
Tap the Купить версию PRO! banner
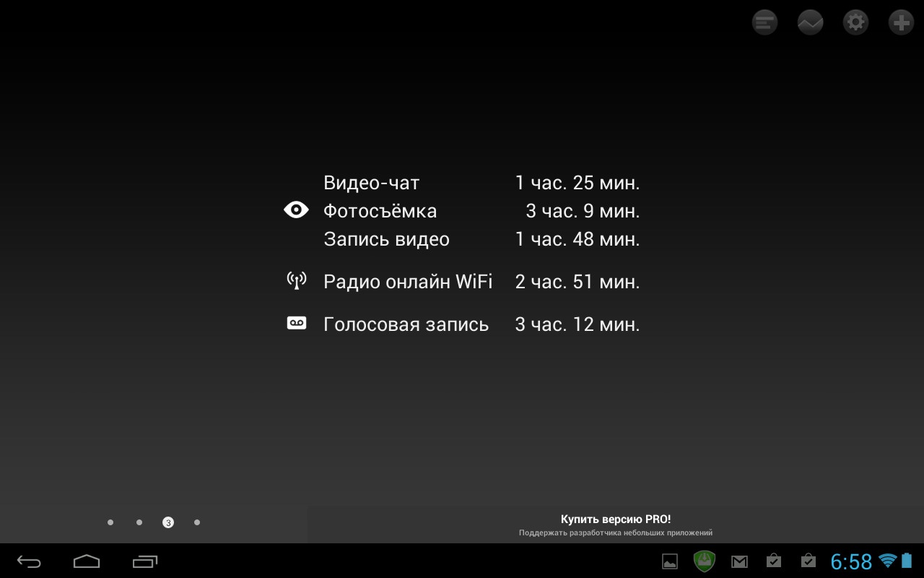point(615,525)
